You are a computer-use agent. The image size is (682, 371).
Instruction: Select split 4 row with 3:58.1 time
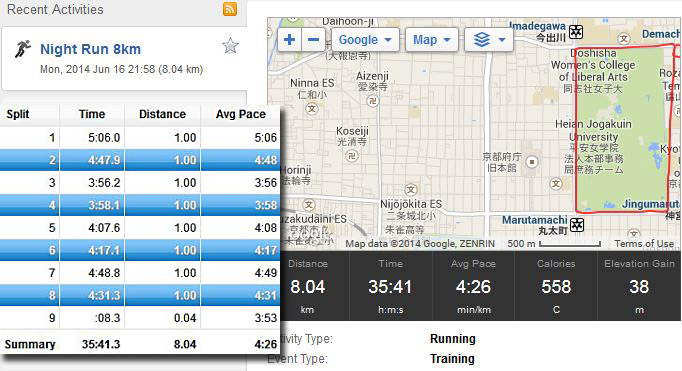pyautogui.click(x=140, y=205)
